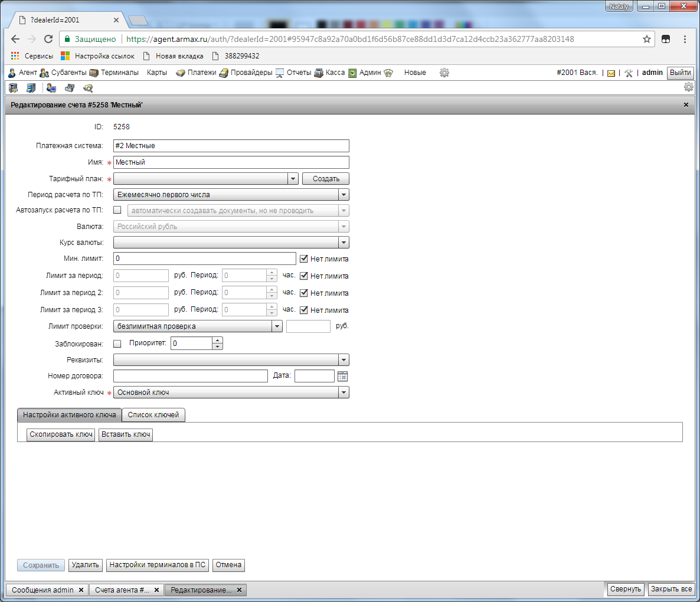Focus the Имя input field
The width and height of the screenshot is (700, 602).
click(x=231, y=162)
